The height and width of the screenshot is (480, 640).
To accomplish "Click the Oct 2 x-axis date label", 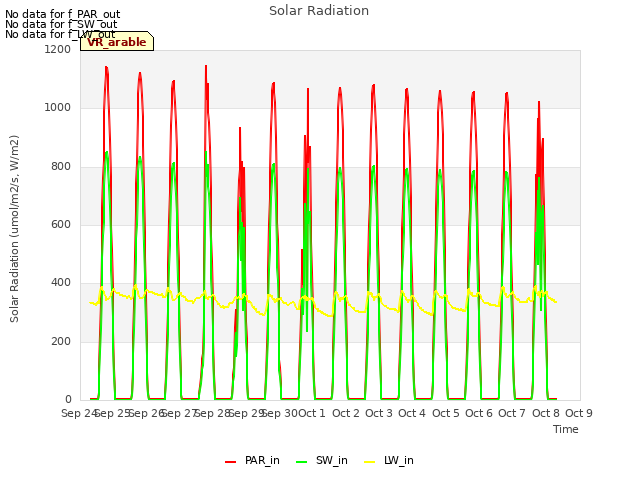I will pyautogui.click(x=346, y=413).
